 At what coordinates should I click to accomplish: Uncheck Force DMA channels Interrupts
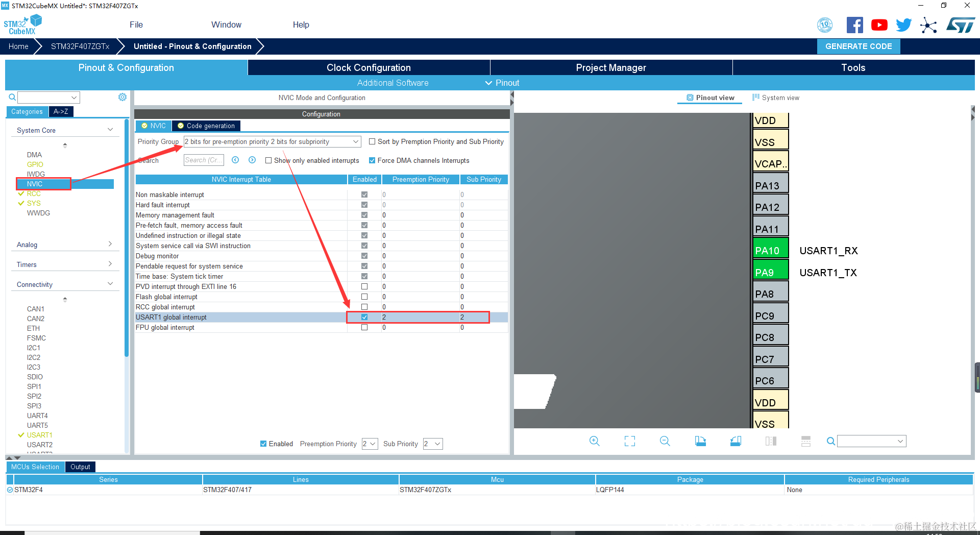(372, 160)
